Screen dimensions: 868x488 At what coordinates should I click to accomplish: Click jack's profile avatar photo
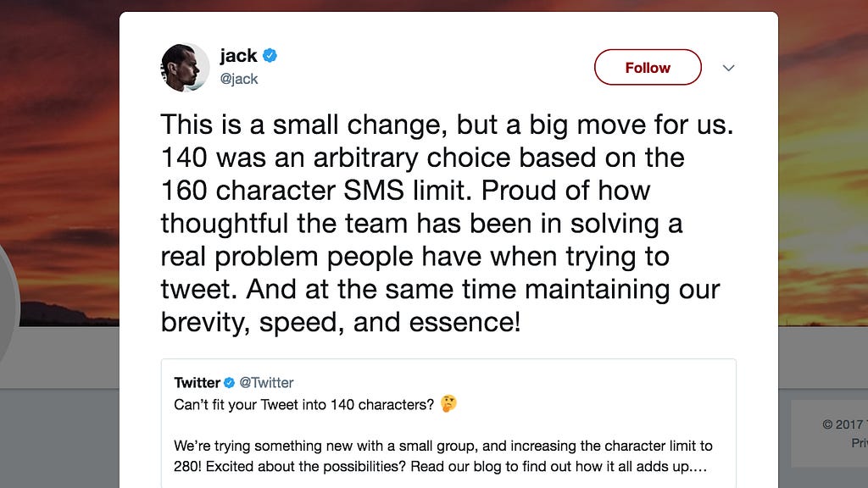coord(183,67)
